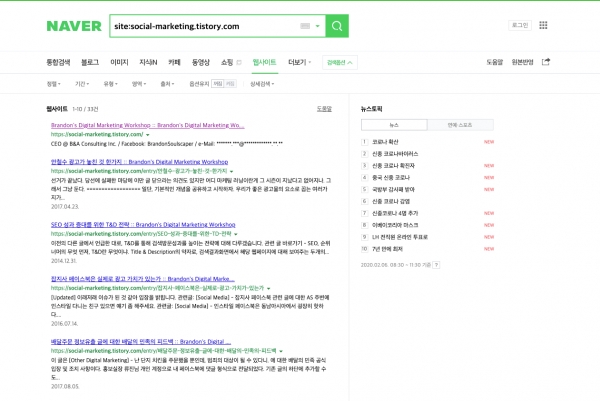Expand arrow beside the first result's URL
The height and width of the screenshot is (401, 600).
pyautogui.click(x=148, y=135)
